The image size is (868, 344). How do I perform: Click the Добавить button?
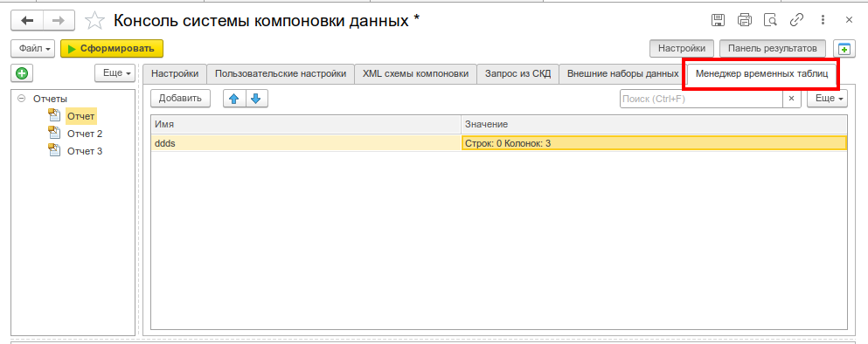click(x=180, y=99)
